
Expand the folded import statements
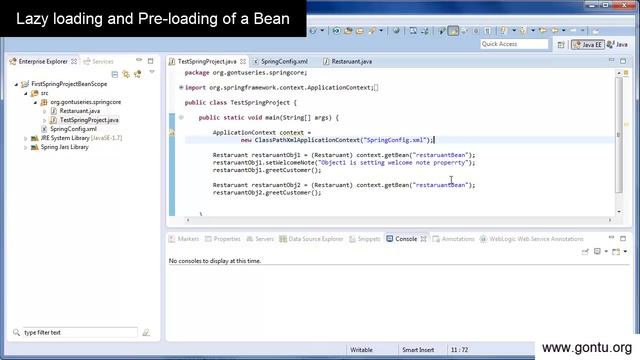point(181,87)
